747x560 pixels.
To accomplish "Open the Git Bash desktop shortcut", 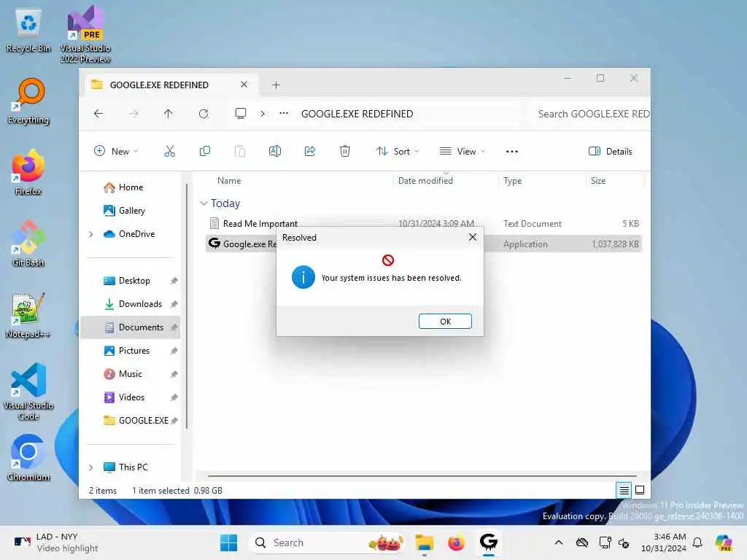I will [x=28, y=244].
